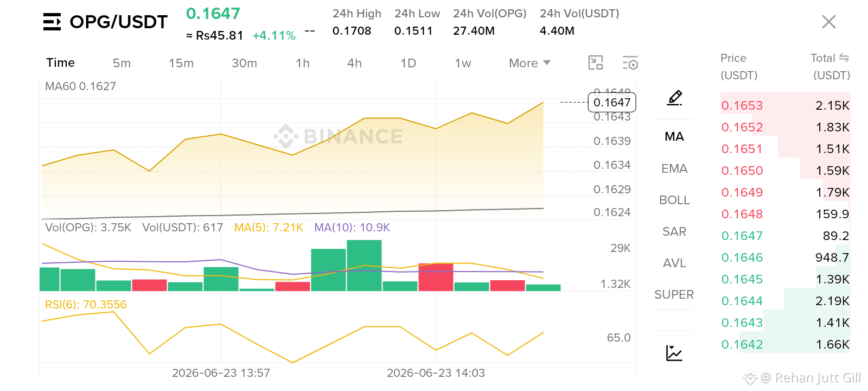Click the bid price 0.1647 in order book
Image resolution: width=868 pixels, height=391 pixels.
[742, 236]
